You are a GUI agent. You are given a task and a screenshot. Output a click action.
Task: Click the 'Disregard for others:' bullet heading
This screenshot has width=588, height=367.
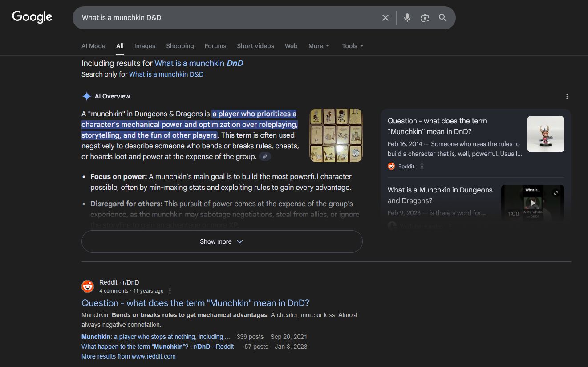click(x=126, y=204)
